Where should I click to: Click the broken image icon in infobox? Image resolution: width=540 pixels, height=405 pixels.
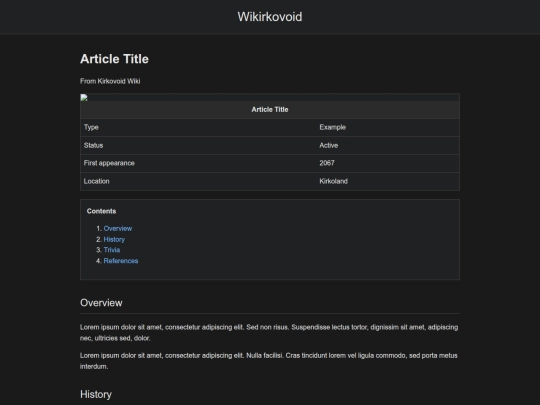tap(84, 98)
